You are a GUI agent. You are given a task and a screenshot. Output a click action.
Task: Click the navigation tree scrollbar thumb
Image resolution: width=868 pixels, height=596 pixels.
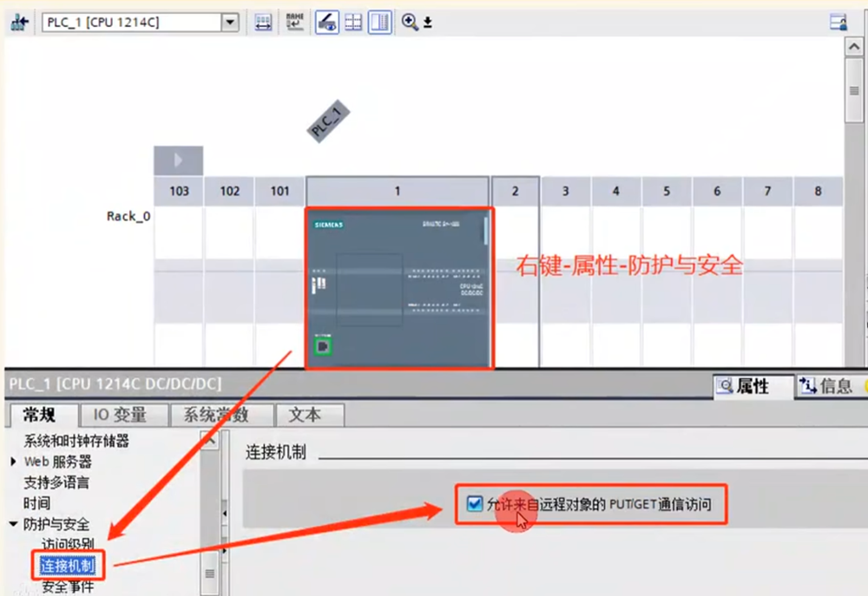pyautogui.click(x=210, y=573)
